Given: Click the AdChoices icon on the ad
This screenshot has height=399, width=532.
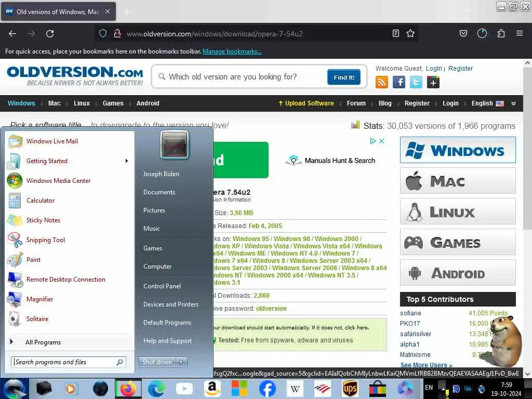Looking at the screenshot, I should coord(373,141).
